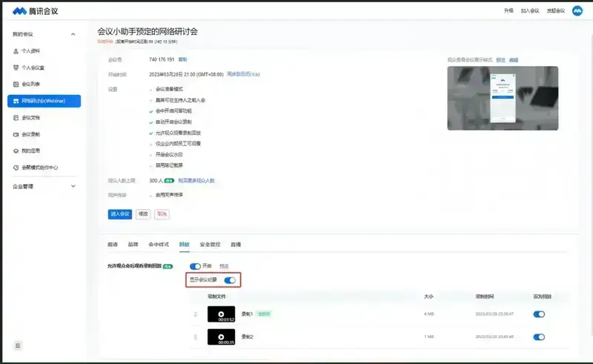Click the 个人会议室 sidebar icon
Viewport: 593px width, 364px height.
[x=16, y=67]
